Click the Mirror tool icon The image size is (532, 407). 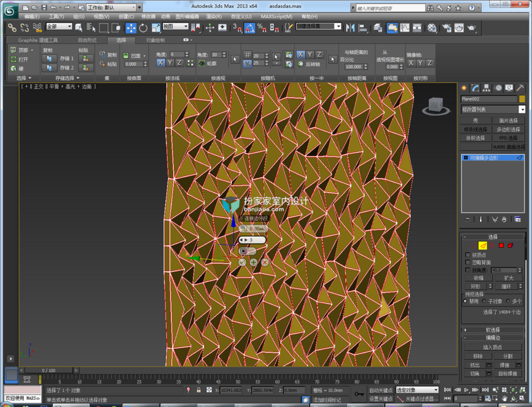pos(350,28)
